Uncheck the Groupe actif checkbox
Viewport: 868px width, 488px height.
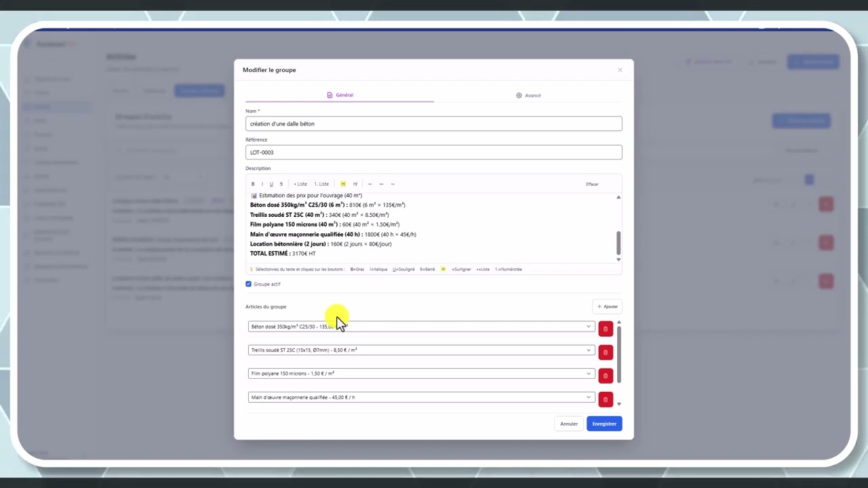tap(248, 284)
